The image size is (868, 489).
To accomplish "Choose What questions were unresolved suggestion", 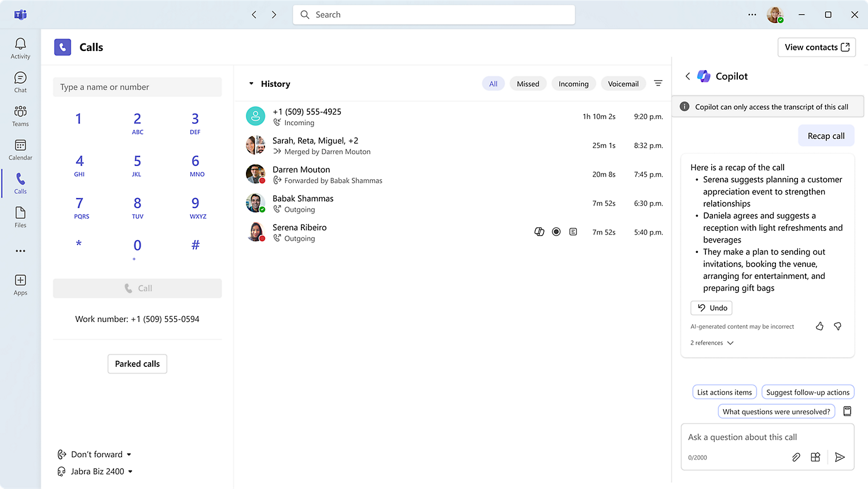I will (776, 411).
